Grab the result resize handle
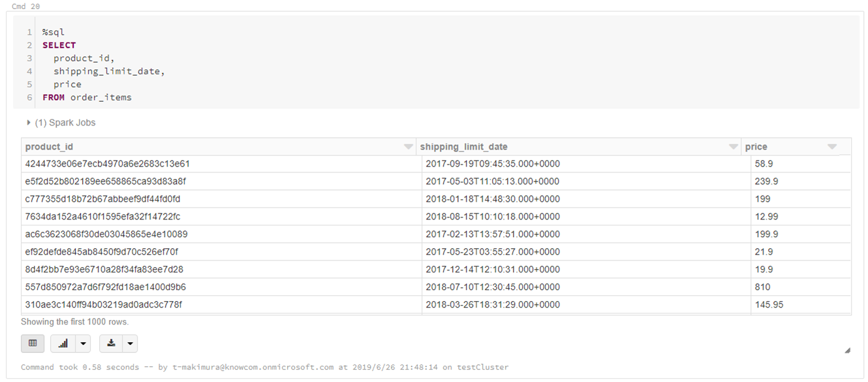The width and height of the screenshot is (868, 382). point(847,351)
